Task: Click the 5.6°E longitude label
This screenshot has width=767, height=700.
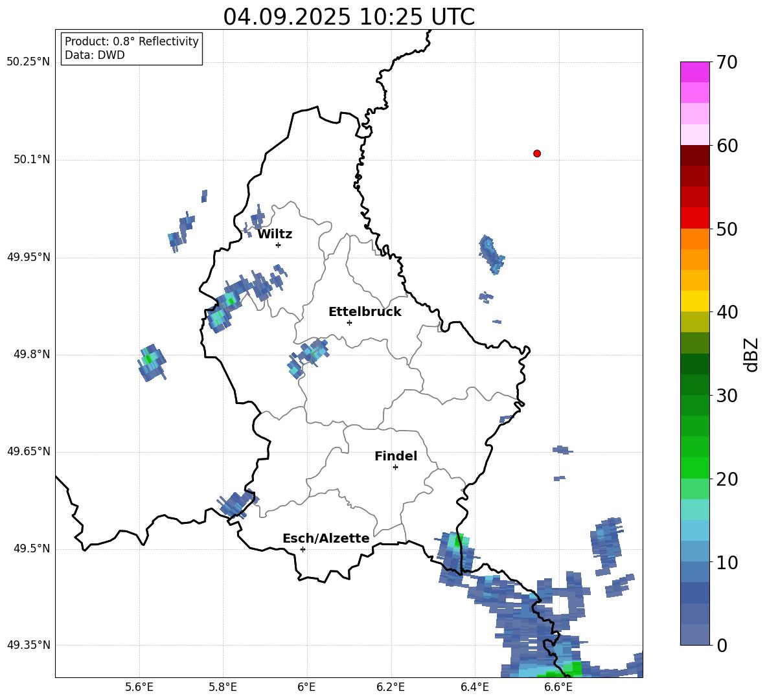Action: coord(139,687)
